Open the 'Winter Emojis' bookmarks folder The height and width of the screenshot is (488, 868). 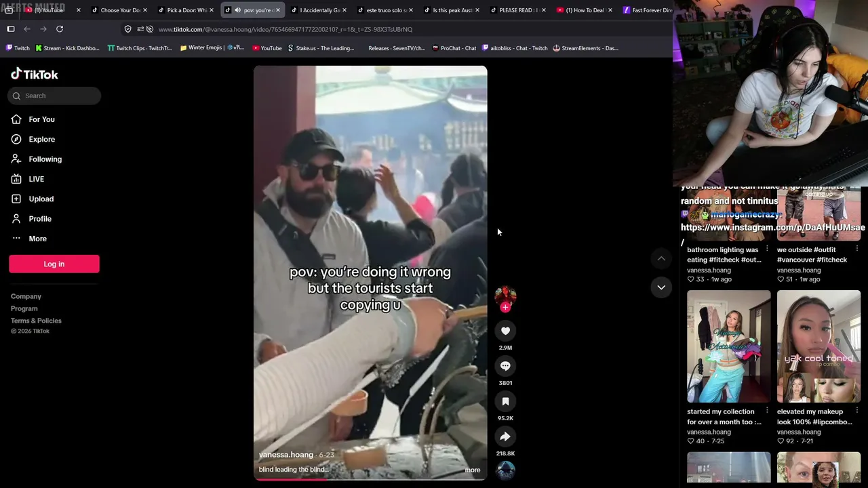tap(212, 48)
